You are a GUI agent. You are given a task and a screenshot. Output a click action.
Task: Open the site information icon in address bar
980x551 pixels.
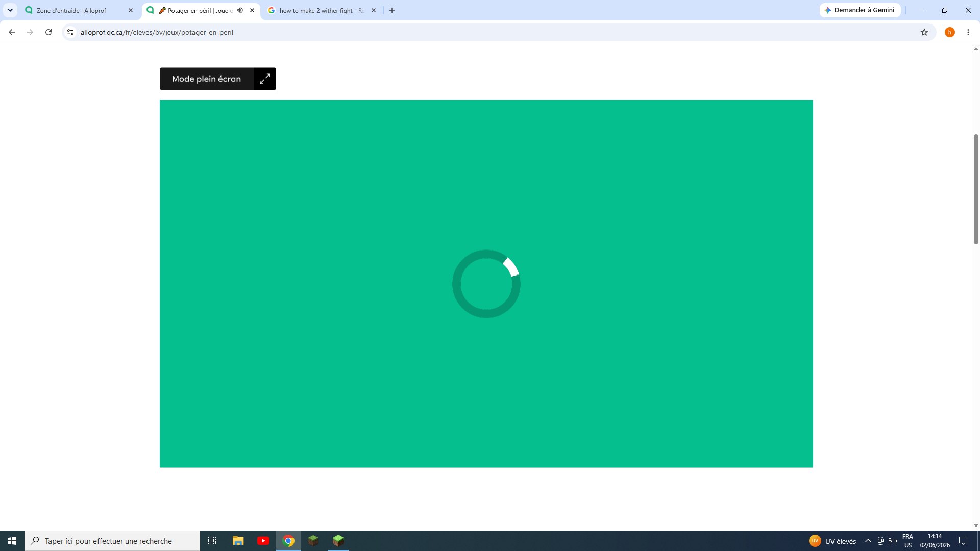point(70,32)
